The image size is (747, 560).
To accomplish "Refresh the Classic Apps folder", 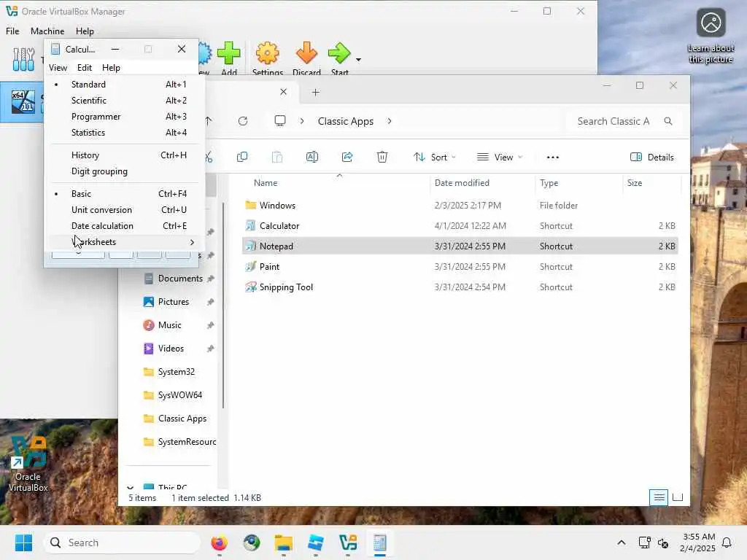I will [x=243, y=121].
